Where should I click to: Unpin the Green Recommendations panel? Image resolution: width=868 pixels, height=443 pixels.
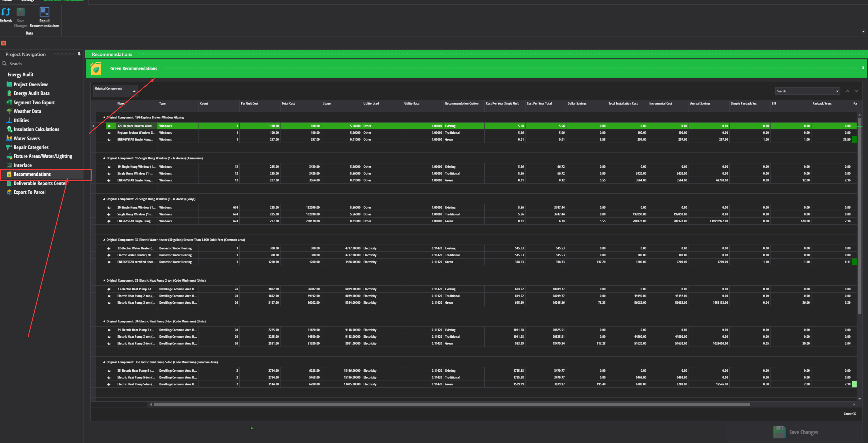pyautogui.click(x=863, y=68)
